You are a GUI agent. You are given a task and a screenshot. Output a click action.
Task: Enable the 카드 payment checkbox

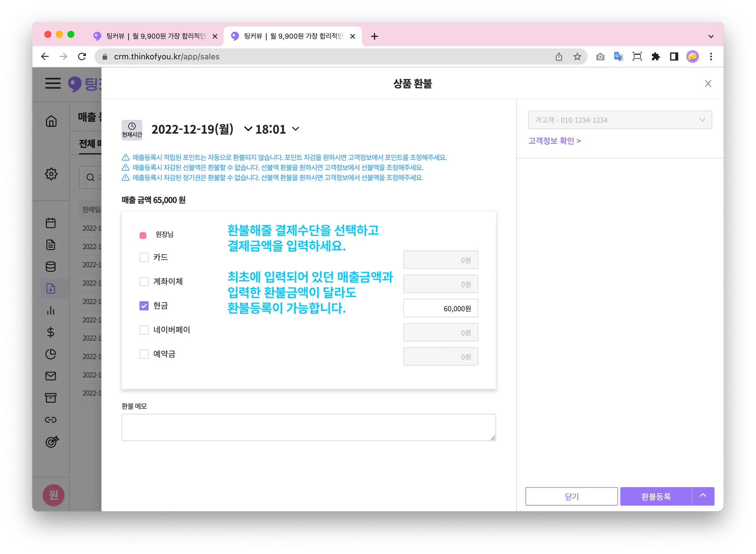tap(144, 257)
